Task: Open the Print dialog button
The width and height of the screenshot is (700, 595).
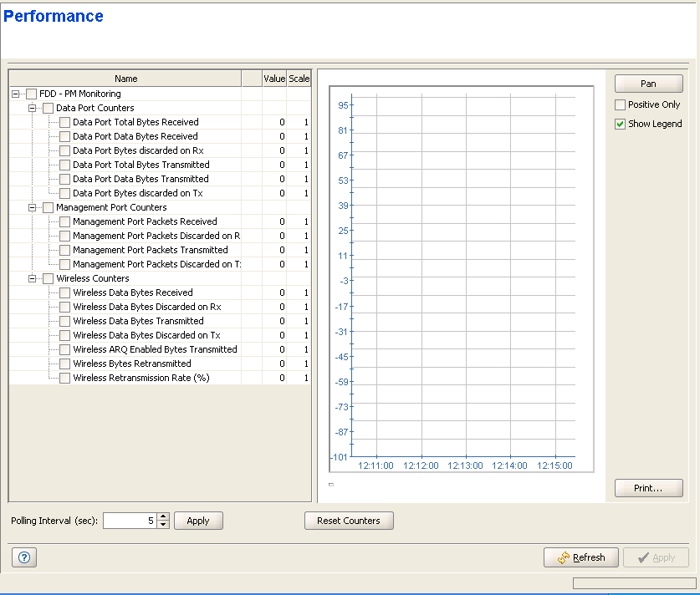Action: [x=648, y=488]
